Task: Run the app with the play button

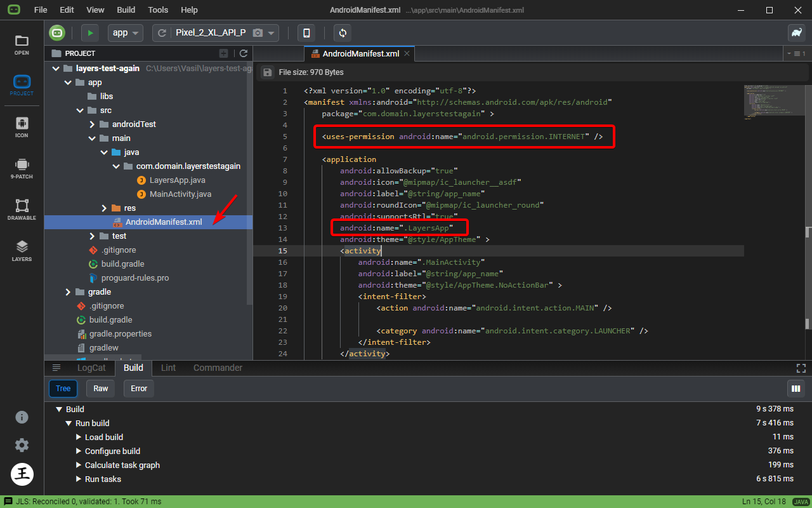Action: (x=90, y=33)
